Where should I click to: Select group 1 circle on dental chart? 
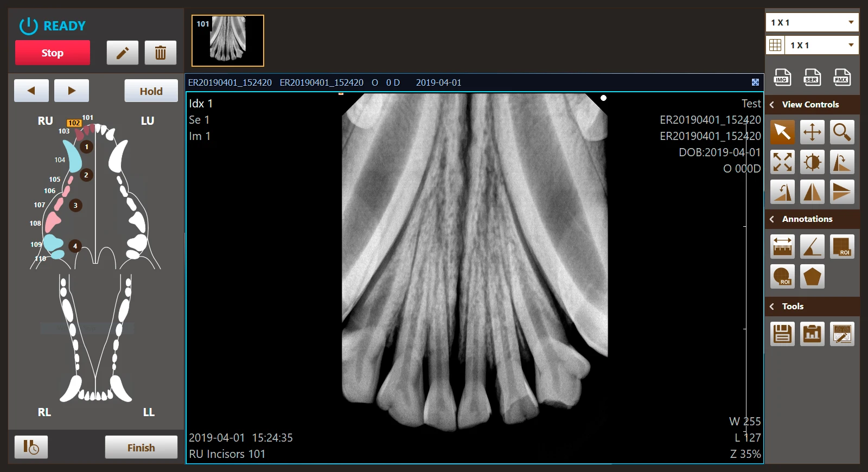86,146
